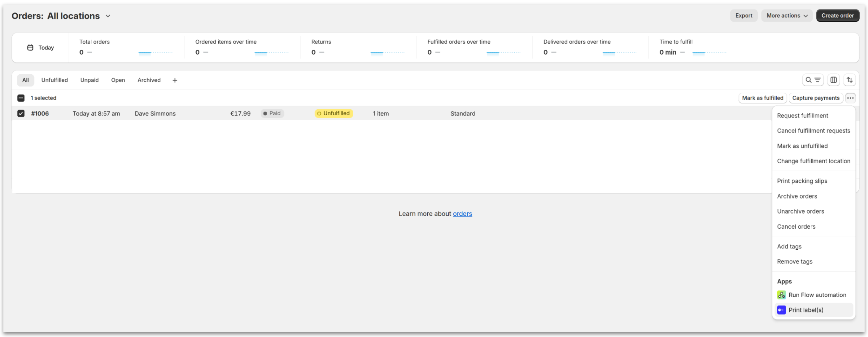Open the More actions dropdown
The height and width of the screenshot is (337, 868).
tap(787, 15)
